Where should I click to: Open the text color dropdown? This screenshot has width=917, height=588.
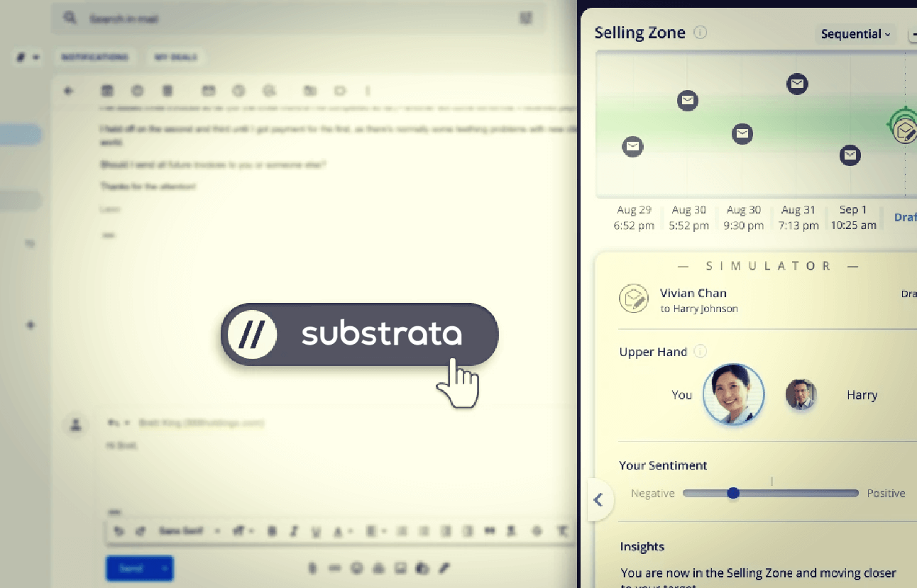tap(342, 531)
